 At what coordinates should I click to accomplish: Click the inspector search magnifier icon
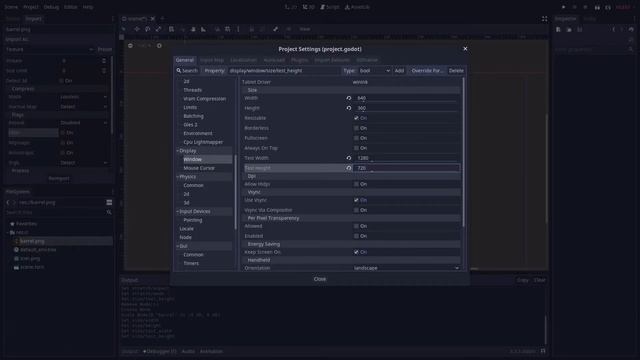pos(631,49)
